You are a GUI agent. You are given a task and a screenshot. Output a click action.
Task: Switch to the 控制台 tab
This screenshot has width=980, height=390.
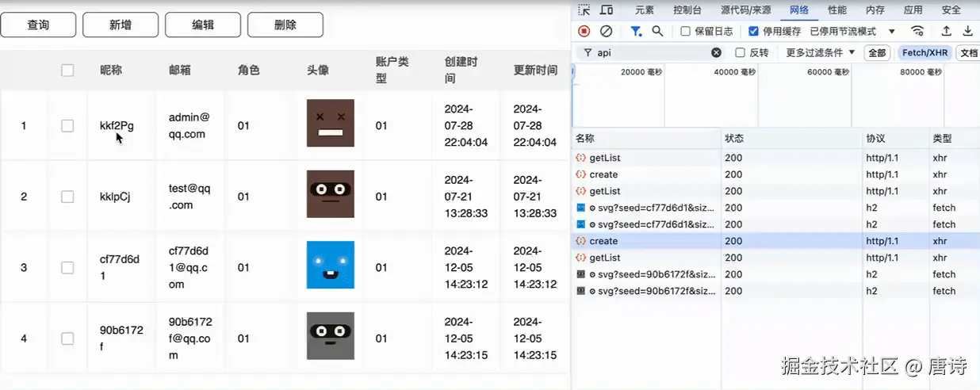tap(687, 10)
